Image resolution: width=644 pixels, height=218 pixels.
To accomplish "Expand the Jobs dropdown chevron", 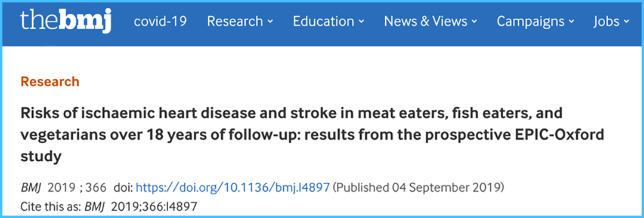I will 626,22.
